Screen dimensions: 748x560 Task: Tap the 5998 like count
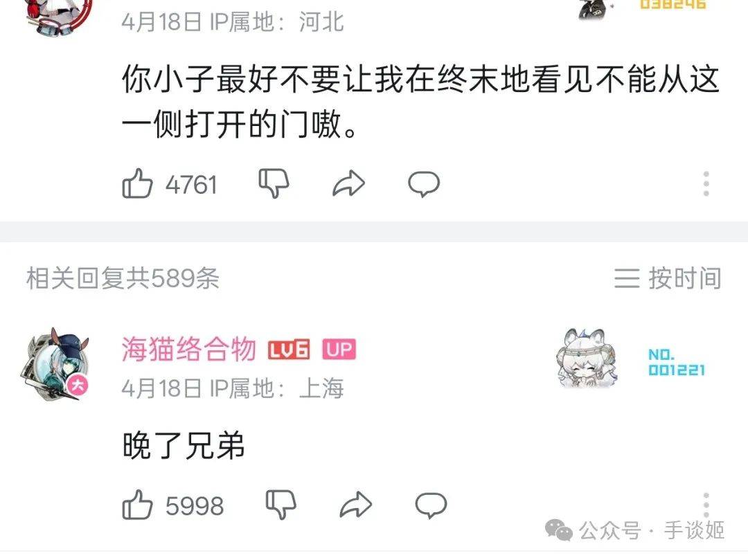coord(195,506)
